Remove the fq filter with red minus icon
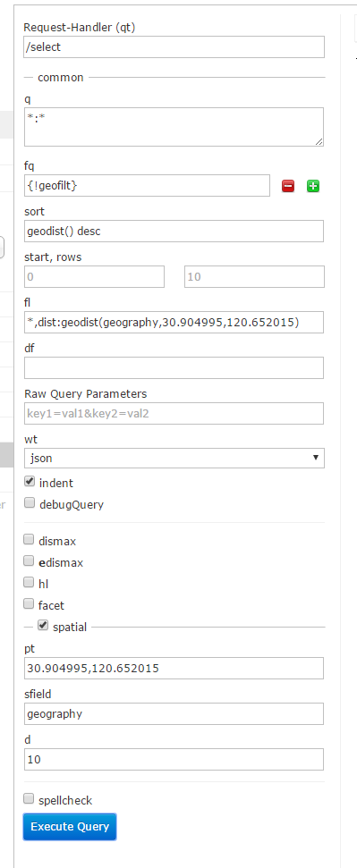Viewport: 357px width, 868px height. 288,186
